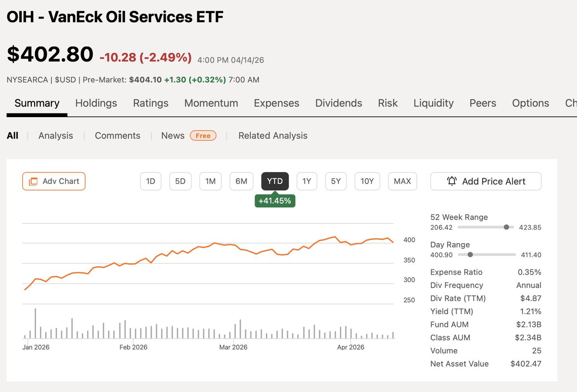
Task: Switch to the Holdings tab
Action: point(96,103)
